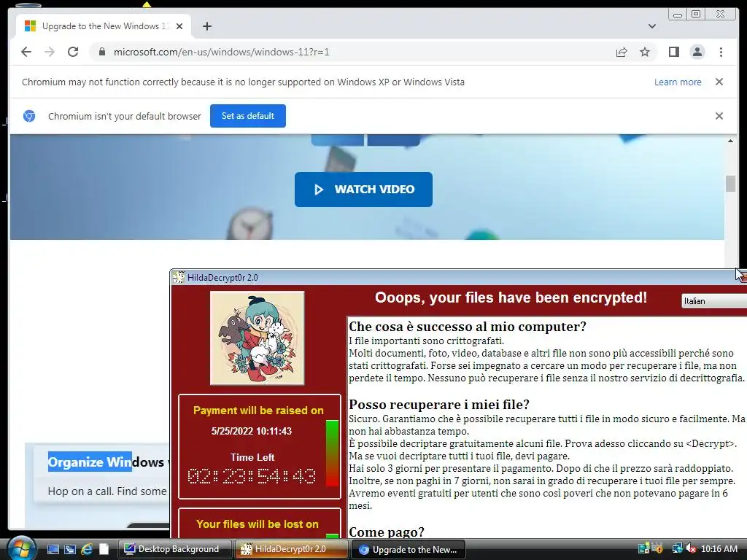Image resolution: width=747 pixels, height=560 pixels.
Task: Click the 'Come pago?' heading
Action: coord(387,532)
